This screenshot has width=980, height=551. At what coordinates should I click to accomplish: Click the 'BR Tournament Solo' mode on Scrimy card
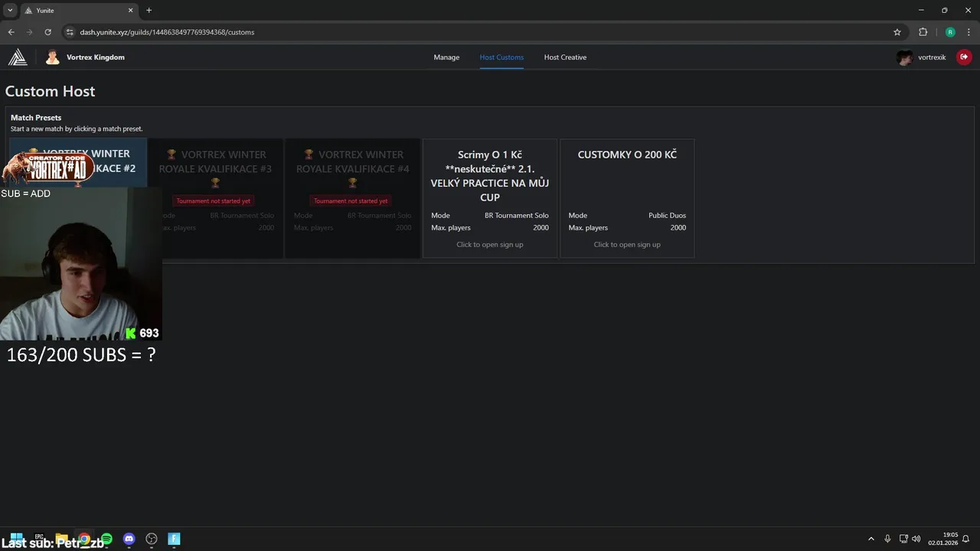click(516, 216)
